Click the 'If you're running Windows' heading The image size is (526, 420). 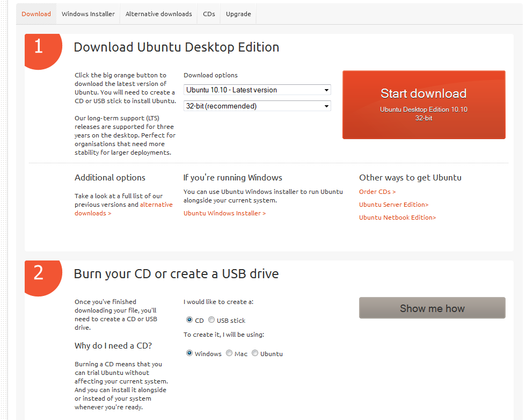[233, 178]
